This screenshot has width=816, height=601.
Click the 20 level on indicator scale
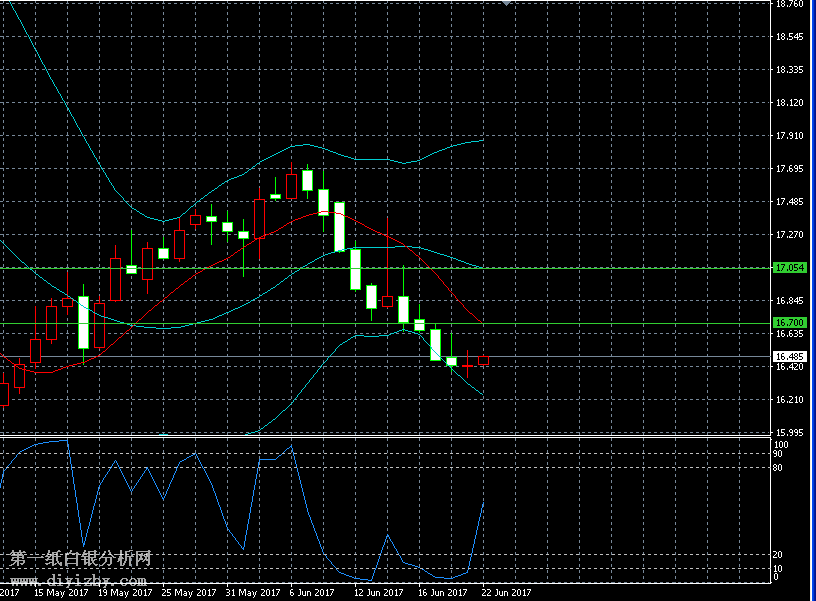tap(777, 554)
